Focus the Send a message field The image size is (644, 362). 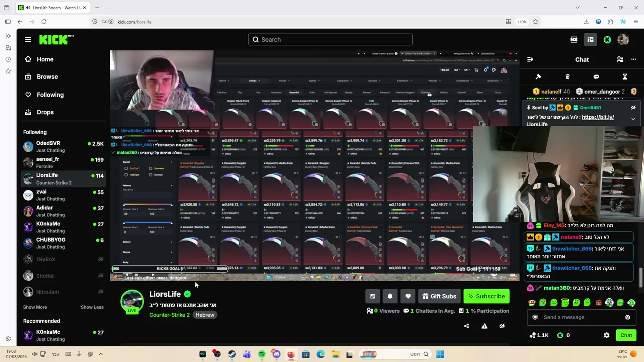(582, 317)
